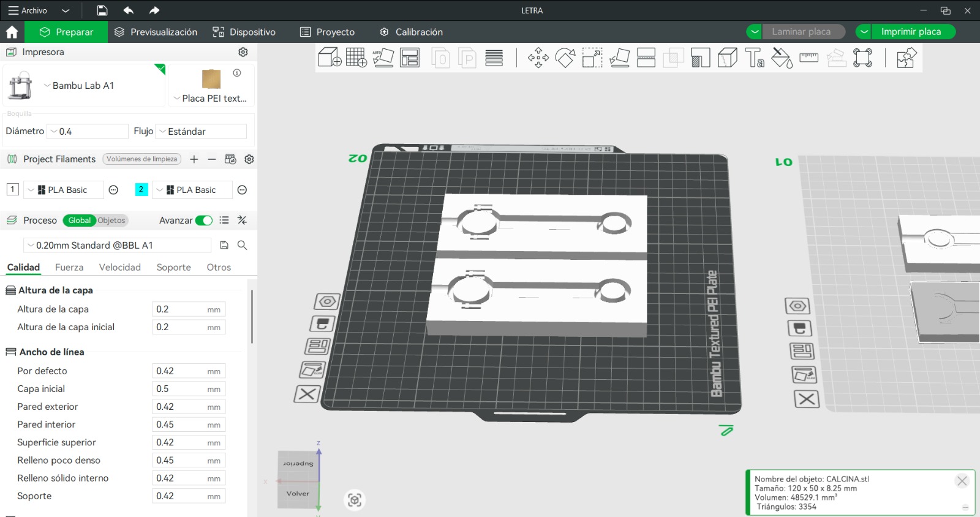The height and width of the screenshot is (517, 980).
Task: Select the Move tool
Action: (538, 58)
